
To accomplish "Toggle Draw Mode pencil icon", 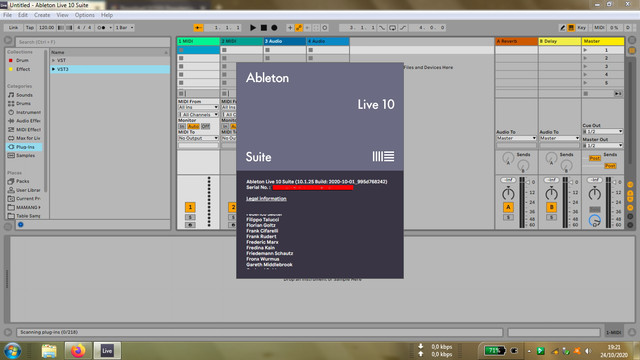I will [562, 28].
